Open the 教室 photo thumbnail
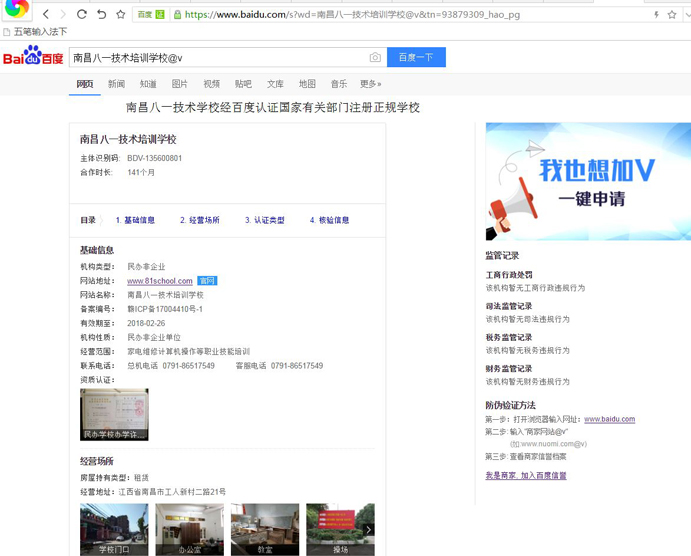This screenshot has width=691, height=556. (265, 530)
